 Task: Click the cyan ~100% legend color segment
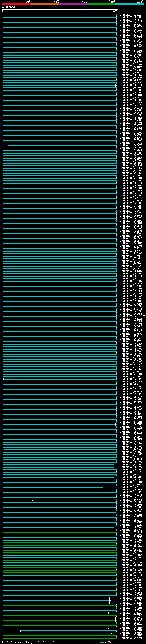click(130, 4)
